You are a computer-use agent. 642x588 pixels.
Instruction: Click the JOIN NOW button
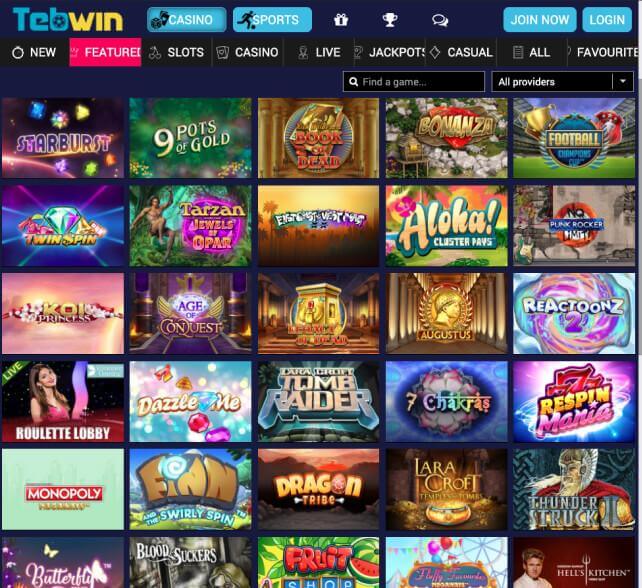tap(540, 20)
